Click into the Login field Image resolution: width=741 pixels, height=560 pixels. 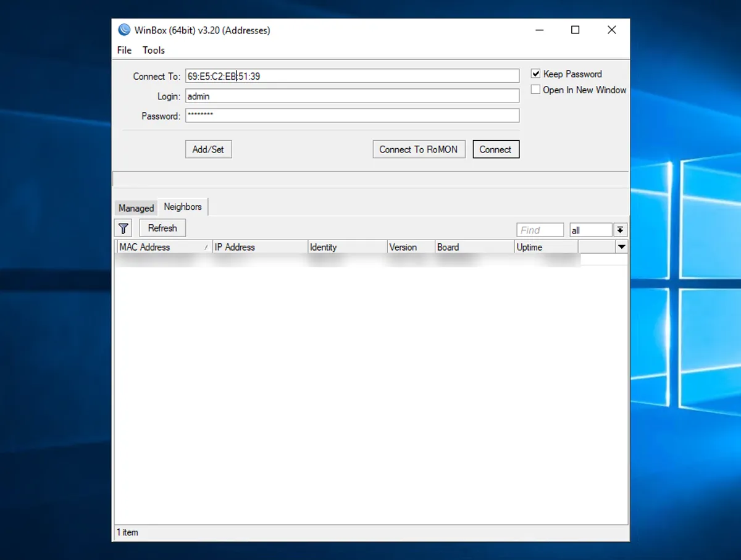[x=352, y=96]
